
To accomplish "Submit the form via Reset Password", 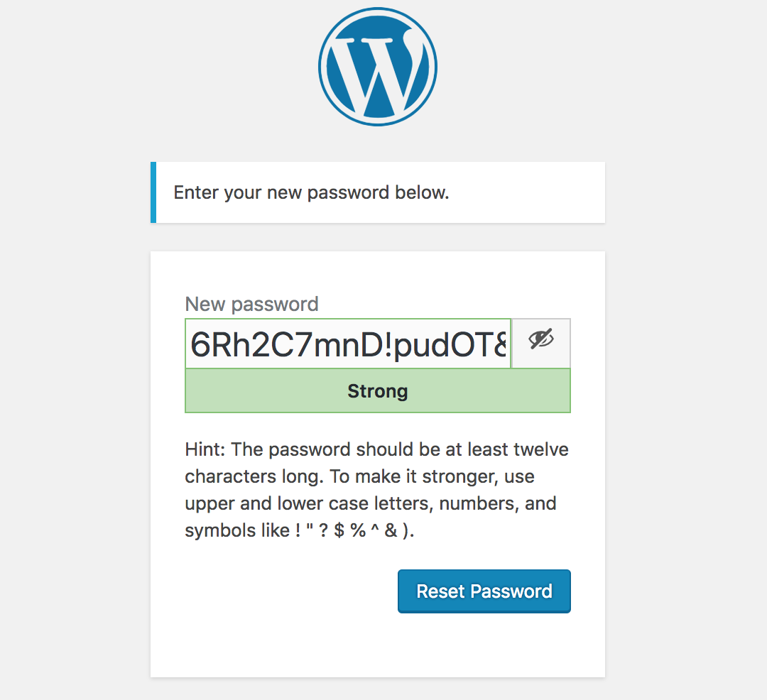I will coord(484,591).
